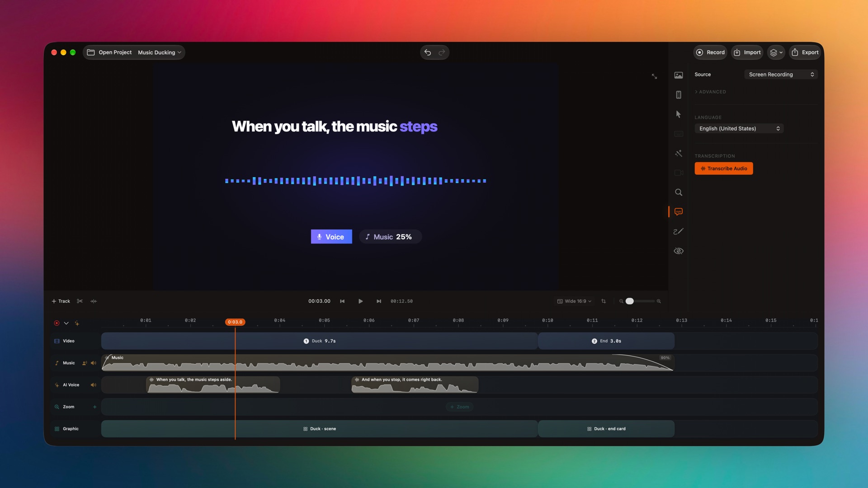
Task: Mute the AI Voice track speaker
Action: coord(94,385)
